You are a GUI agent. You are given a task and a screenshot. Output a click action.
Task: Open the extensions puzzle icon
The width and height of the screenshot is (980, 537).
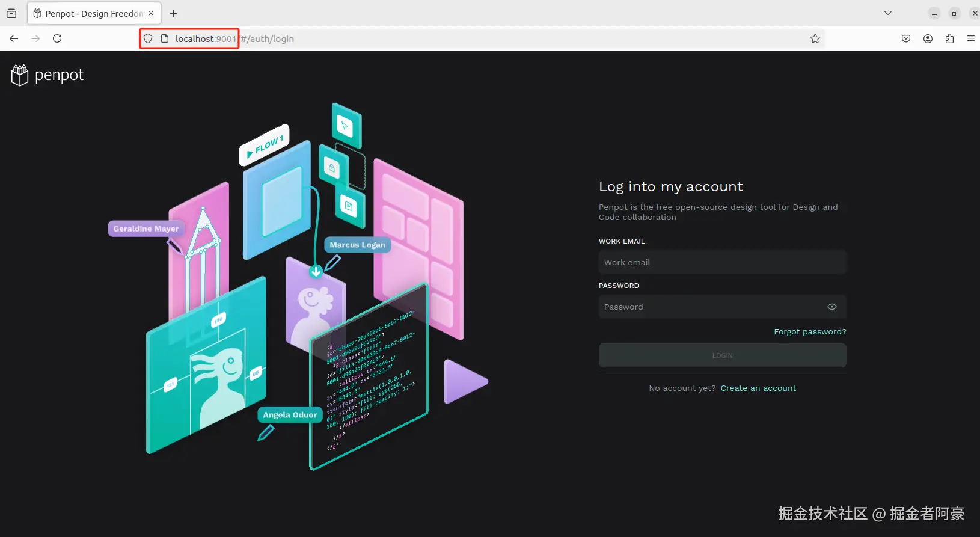950,38
